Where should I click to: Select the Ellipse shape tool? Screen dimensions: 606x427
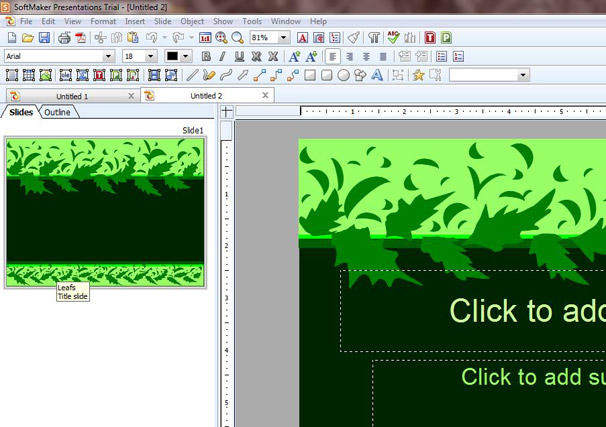tap(343, 75)
